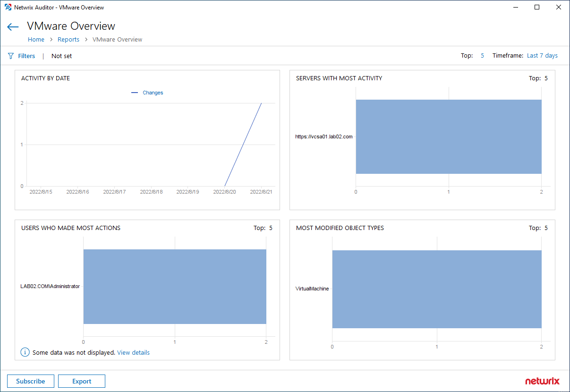
Task: Click Top 5 in Users Who Made Most Actions panel
Action: tap(263, 228)
